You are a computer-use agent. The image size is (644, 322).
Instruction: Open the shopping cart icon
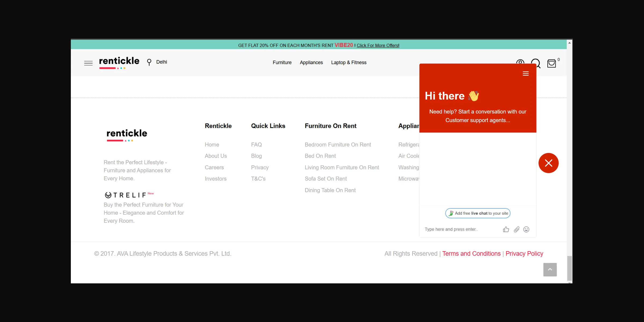(551, 64)
